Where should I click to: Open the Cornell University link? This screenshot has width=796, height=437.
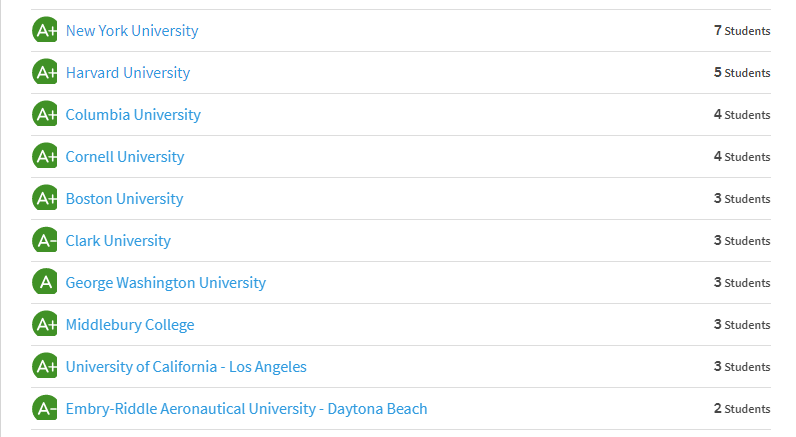click(125, 157)
